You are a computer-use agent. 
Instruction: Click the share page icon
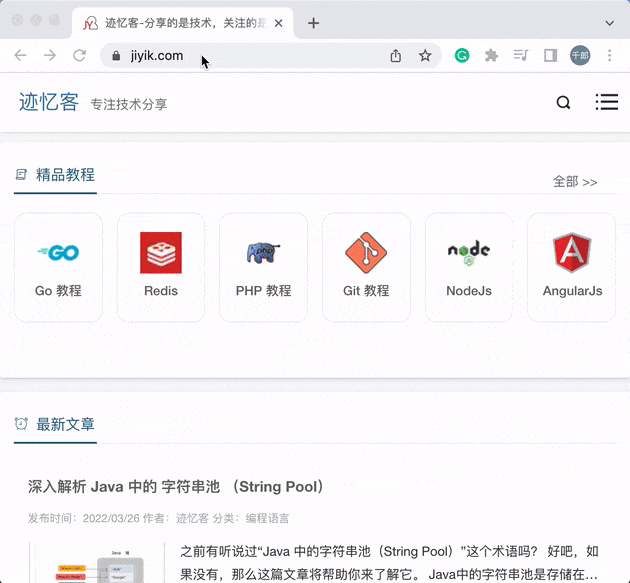[395, 55]
